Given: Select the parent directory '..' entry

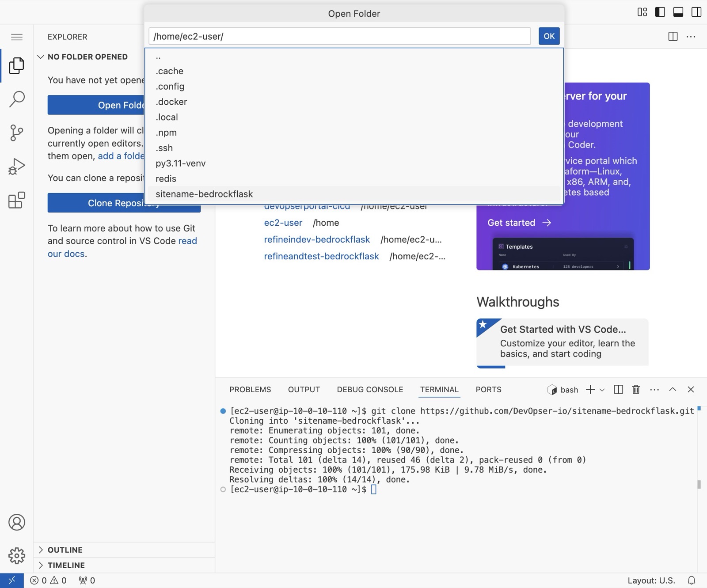Looking at the screenshot, I should point(354,56).
